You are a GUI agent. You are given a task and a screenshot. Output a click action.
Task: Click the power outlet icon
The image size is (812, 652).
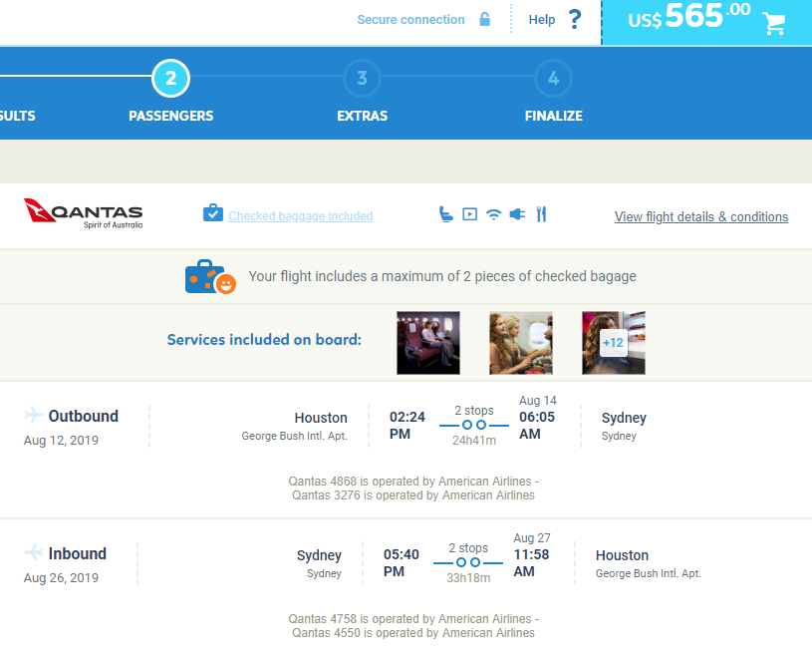point(517,213)
